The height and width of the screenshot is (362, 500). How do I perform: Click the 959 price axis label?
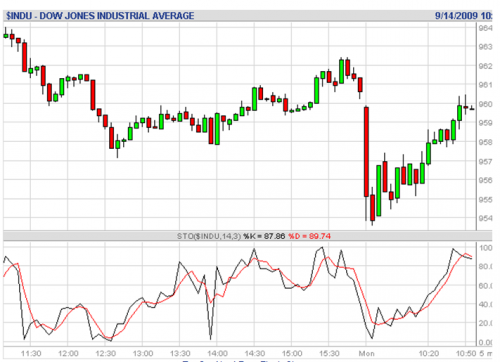point(485,123)
